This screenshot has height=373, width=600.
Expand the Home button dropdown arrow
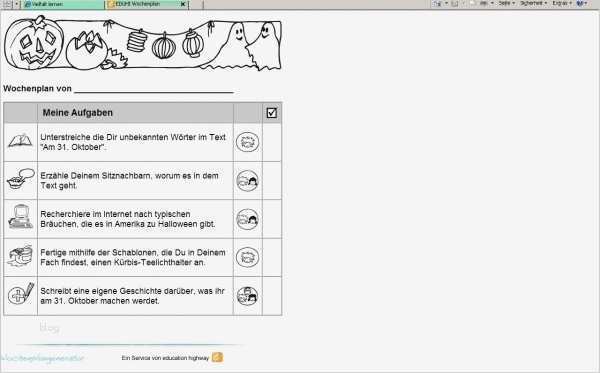coord(447,3)
